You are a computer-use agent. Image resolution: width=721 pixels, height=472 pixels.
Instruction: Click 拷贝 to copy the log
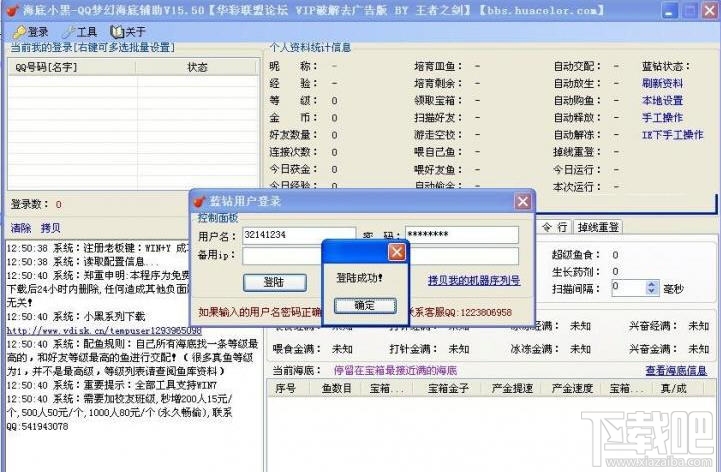51,228
